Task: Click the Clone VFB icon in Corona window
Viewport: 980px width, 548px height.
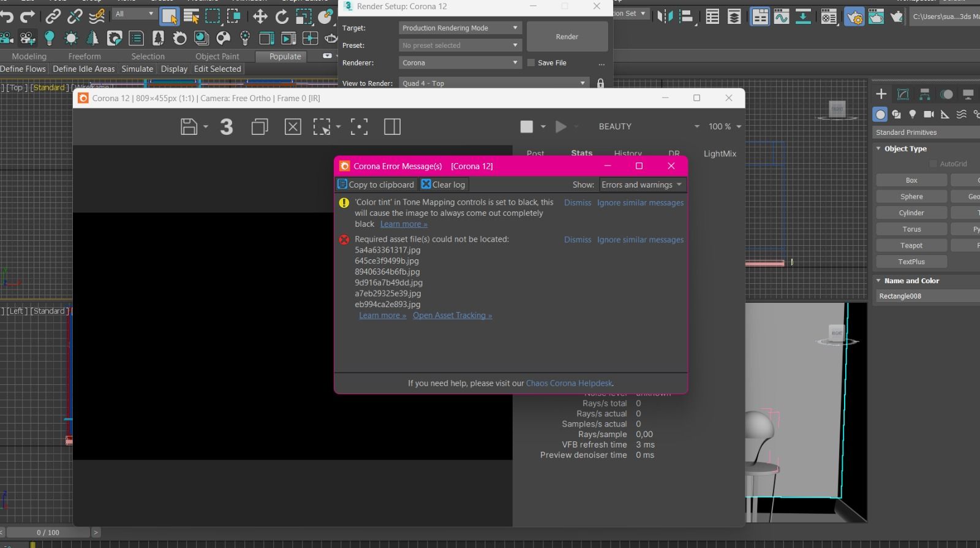Action: (x=260, y=127)
